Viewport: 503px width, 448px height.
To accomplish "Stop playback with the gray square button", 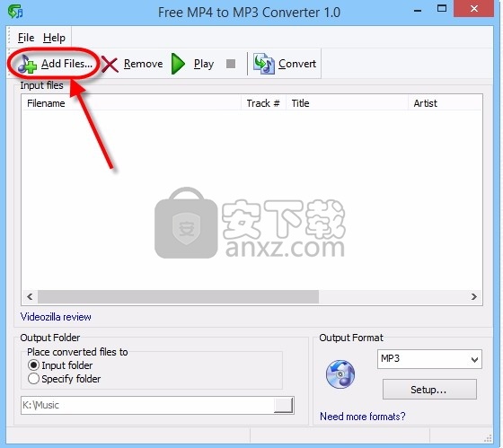I will point(231,64).
